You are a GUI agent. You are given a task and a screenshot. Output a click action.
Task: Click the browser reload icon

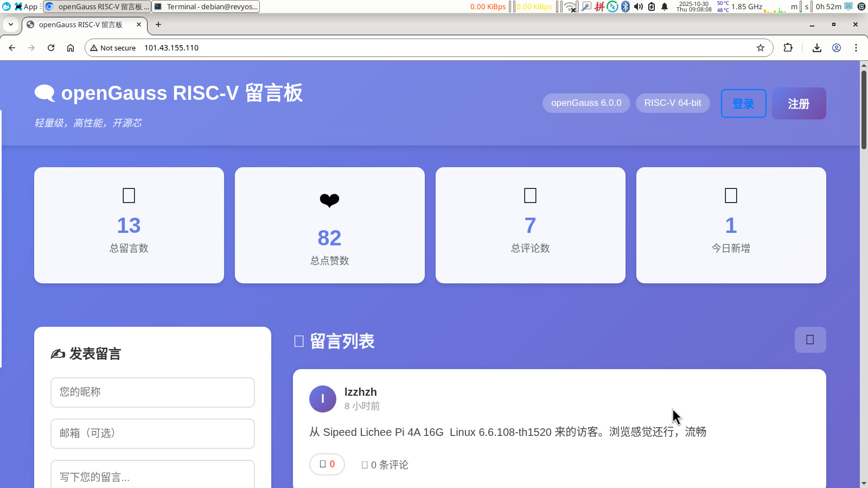(51, 48)
